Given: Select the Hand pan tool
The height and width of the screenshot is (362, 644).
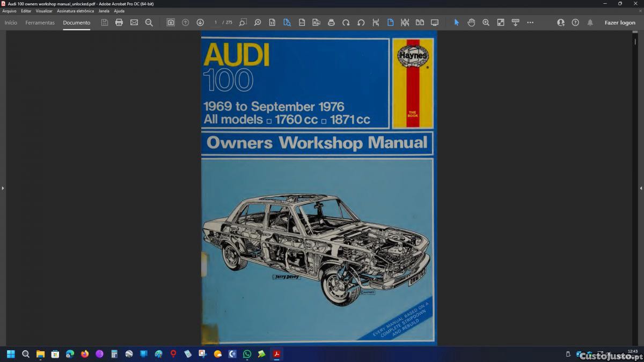Looking at the screenshot, I should [x=471, y=23].
